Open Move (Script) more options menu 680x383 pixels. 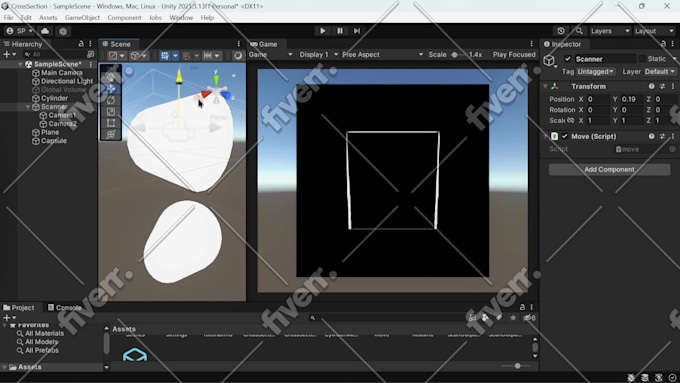[673, 136]
